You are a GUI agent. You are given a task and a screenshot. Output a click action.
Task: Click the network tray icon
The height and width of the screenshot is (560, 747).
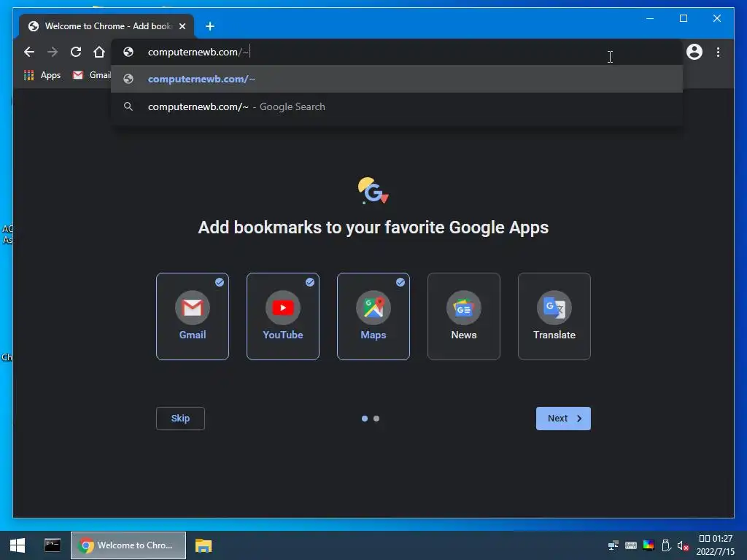(x=613, y=545)
